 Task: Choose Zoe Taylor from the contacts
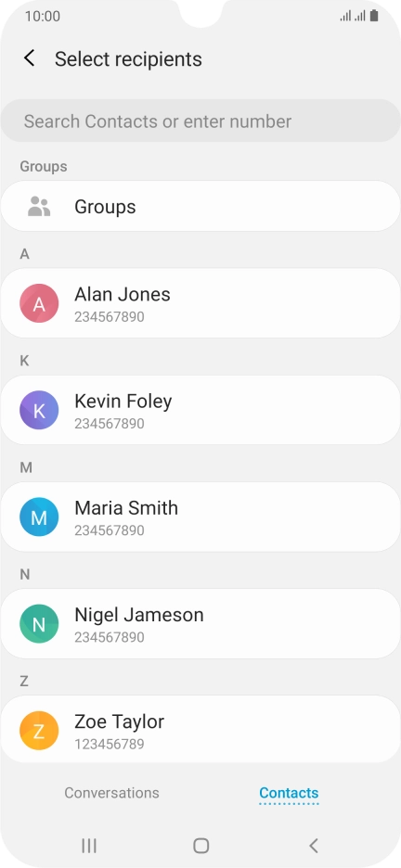point(200,730)
